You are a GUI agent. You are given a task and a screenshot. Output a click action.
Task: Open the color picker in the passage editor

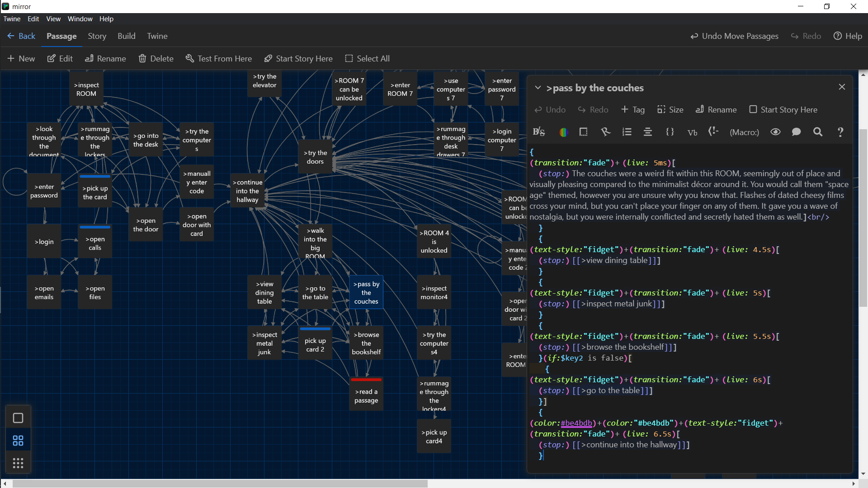[x=563, y=132]
